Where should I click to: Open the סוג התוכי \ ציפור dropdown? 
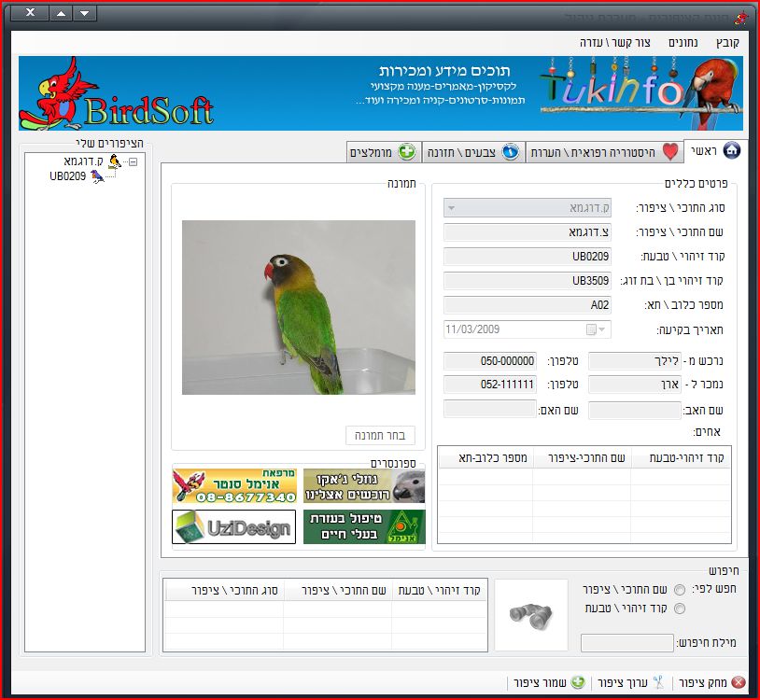(x=452, y=208)
